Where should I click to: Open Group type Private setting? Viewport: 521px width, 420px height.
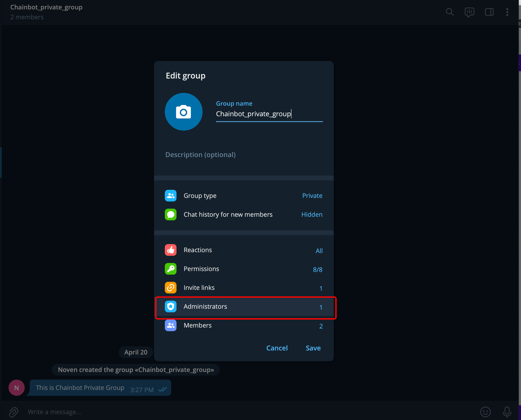coord(244,195)
